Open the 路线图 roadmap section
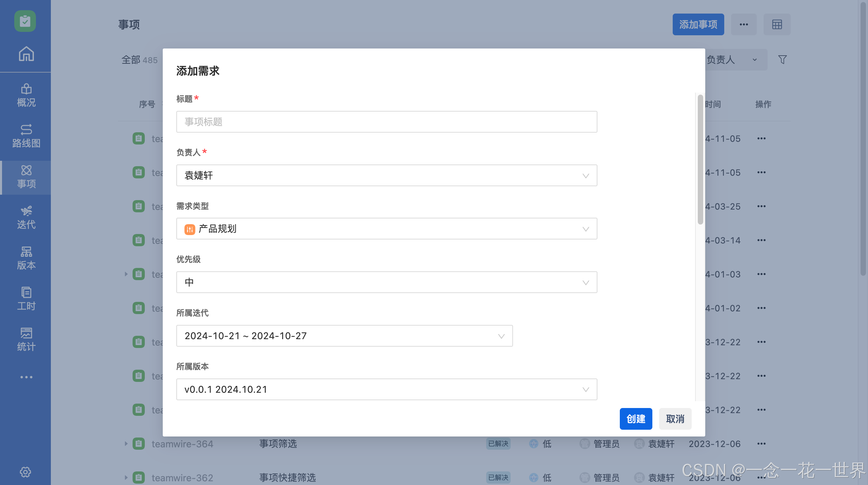Screen dimensions: 868x485 coord(26,136)
